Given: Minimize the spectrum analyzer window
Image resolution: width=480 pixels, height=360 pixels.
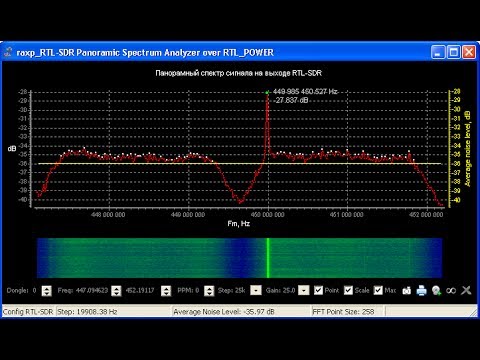Looking at the screenshot, I should (x=438, y=52).
